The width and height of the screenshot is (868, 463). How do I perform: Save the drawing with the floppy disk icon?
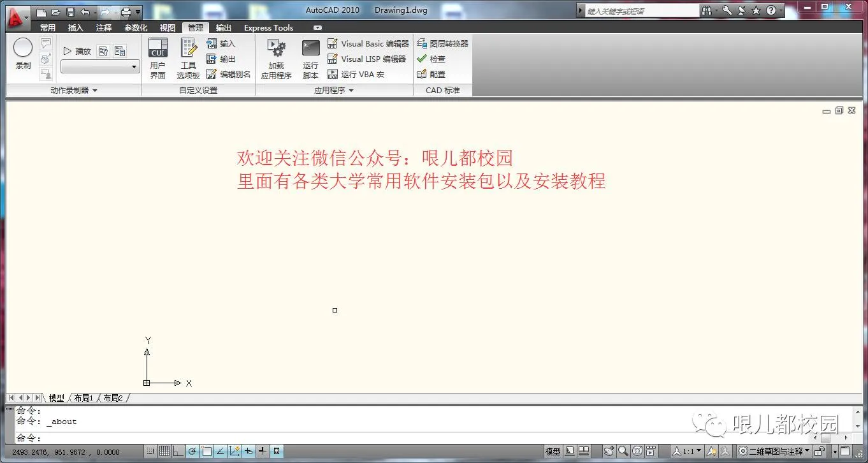(70, 12)
